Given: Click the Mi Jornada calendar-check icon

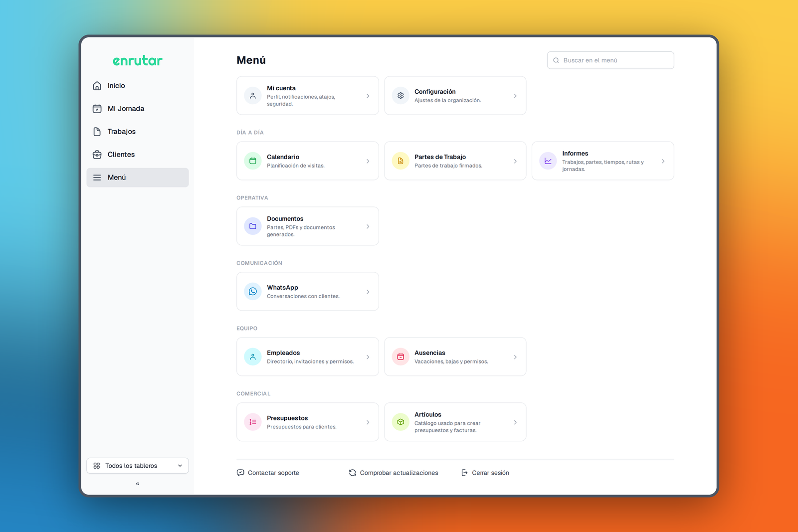Looking at the screenshot, I should tap(97, 109).
